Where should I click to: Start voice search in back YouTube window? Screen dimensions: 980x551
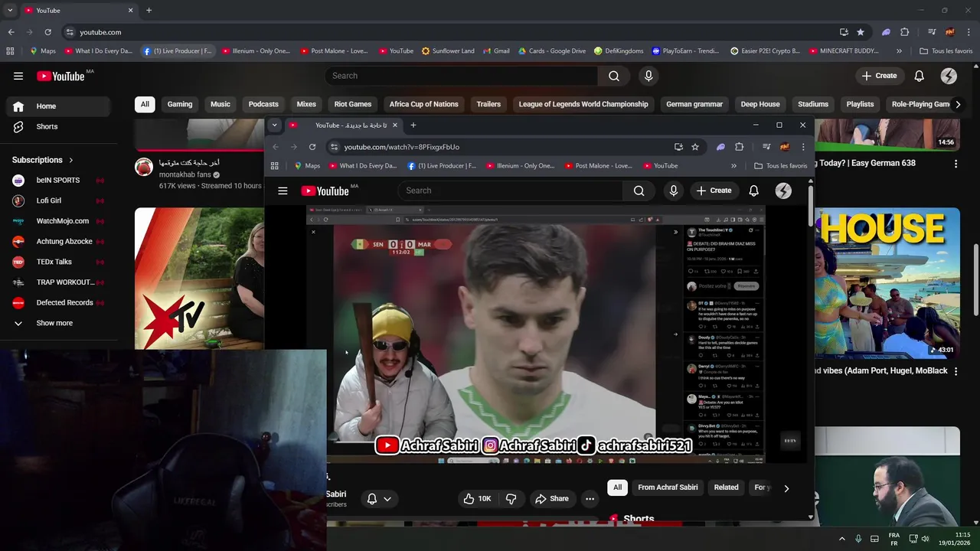point(648,76)
